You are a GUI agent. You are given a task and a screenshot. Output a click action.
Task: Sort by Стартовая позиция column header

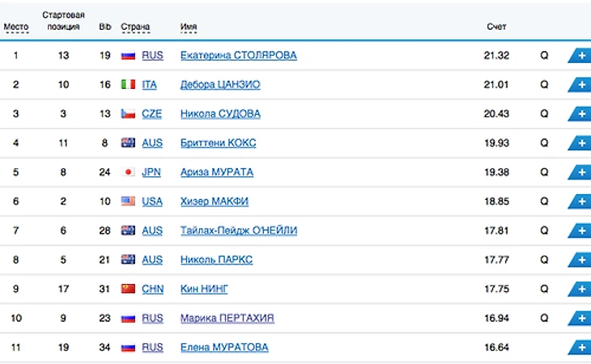pyautogui.click(x=63, y=21)
